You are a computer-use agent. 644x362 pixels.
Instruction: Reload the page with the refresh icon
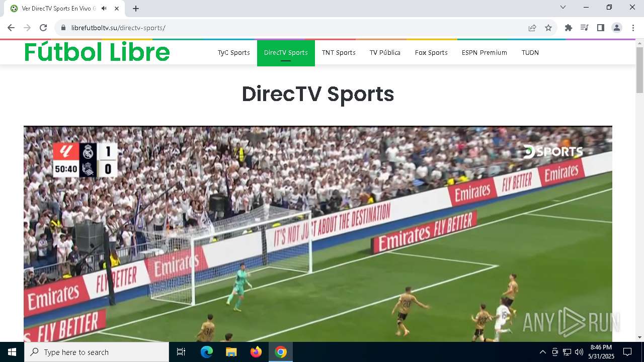[43, 28]
